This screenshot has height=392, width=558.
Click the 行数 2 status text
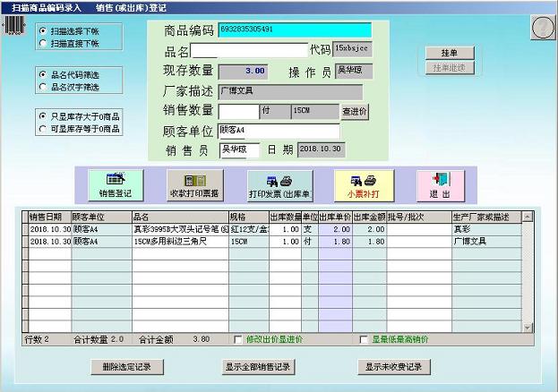[x=37, y=339]
